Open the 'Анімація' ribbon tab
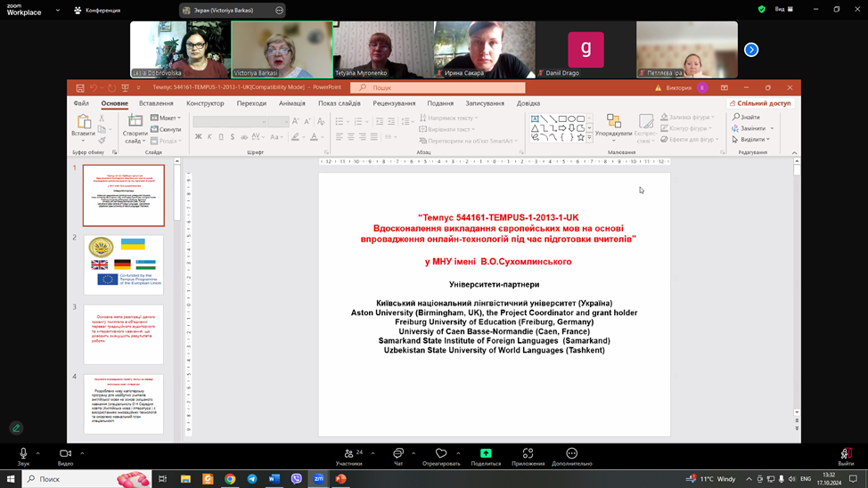 coord(291,103)
